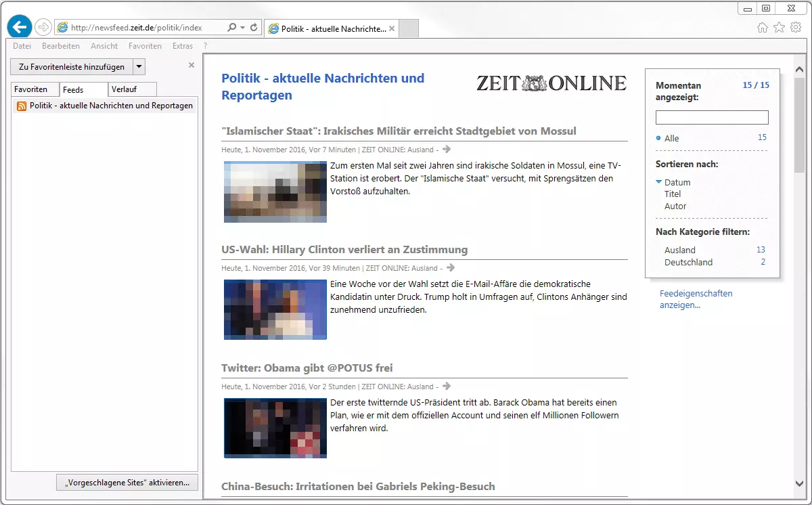Open the Politik feed in the list
The image size is (812, 505).
105,106
